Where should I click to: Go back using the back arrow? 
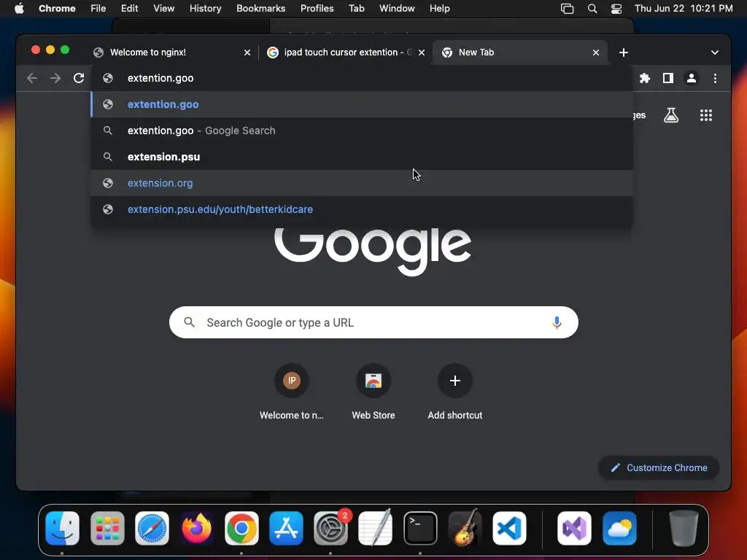32,78
